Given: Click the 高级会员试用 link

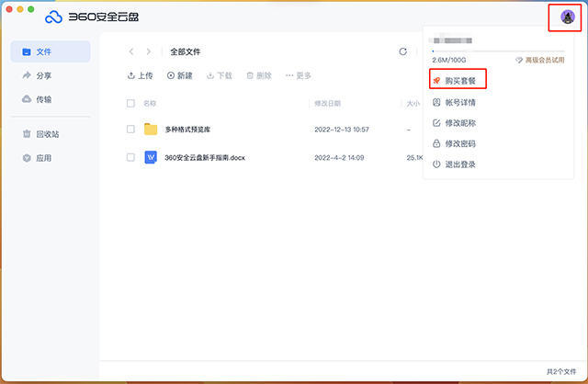Looking at the screenshot, I should (540, 60).
